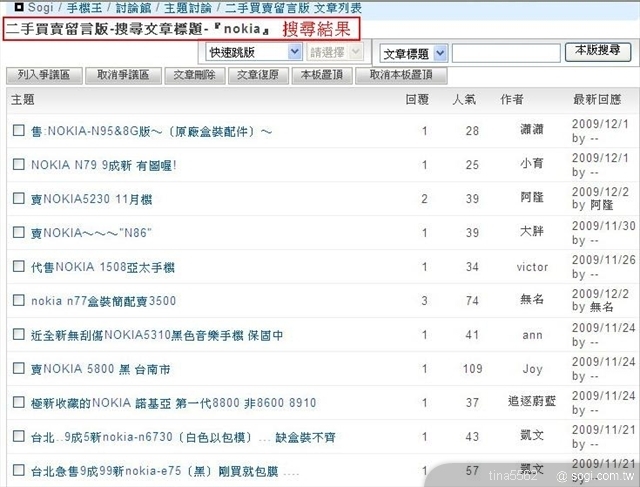Image resolution: width=640 pixels, height=487 pixels.
Task: Open the 快速跳版 dropdown
Action: point(254,52)
